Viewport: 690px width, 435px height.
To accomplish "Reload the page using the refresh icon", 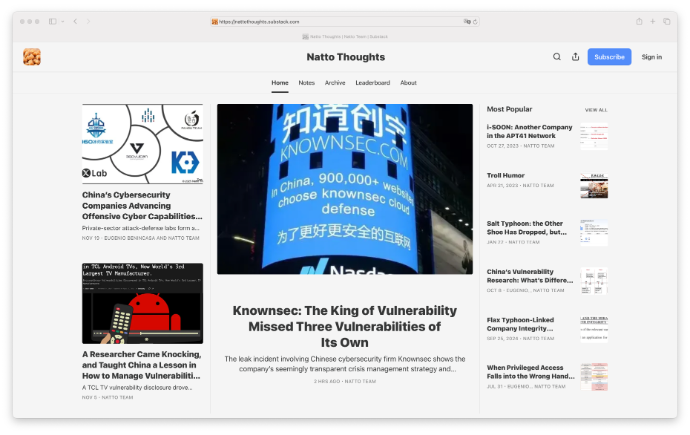I will pyautogui.click(x=475, y=21).
